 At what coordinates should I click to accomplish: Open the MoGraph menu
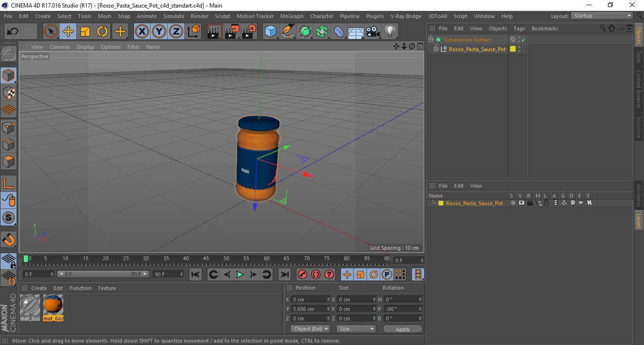292,16
